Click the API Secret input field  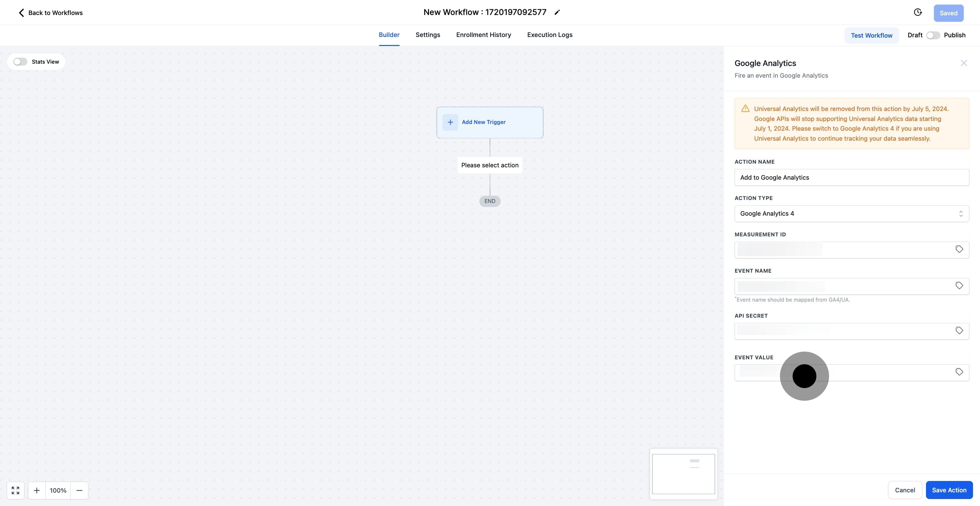(x=851, y=331)
